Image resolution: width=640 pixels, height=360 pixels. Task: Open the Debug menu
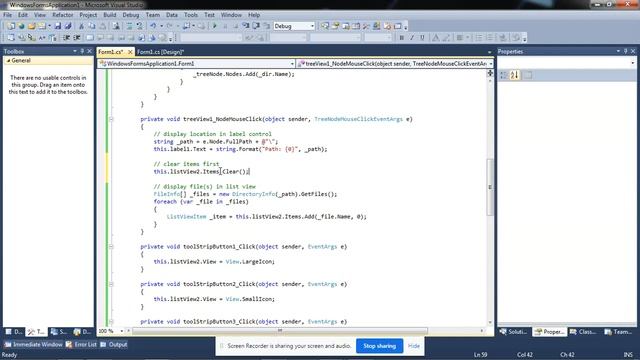pos(131,15)
